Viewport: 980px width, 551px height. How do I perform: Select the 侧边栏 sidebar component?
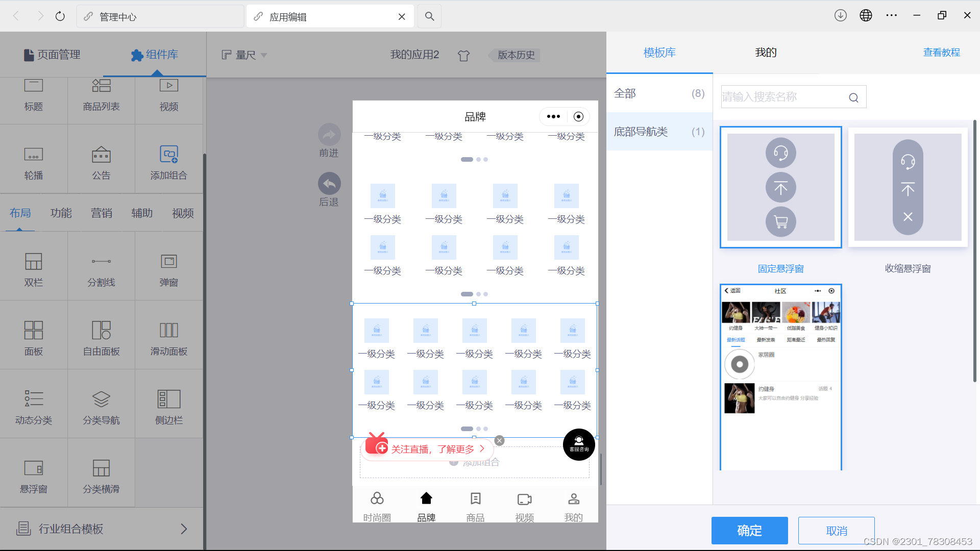(168, 406)
